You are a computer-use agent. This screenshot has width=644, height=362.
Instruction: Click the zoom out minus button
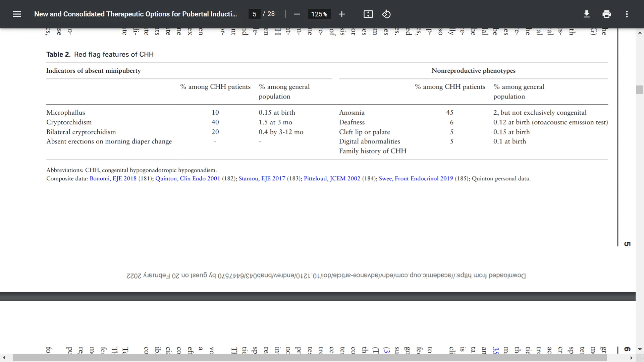pyautogui.click(x=297, y=14)
